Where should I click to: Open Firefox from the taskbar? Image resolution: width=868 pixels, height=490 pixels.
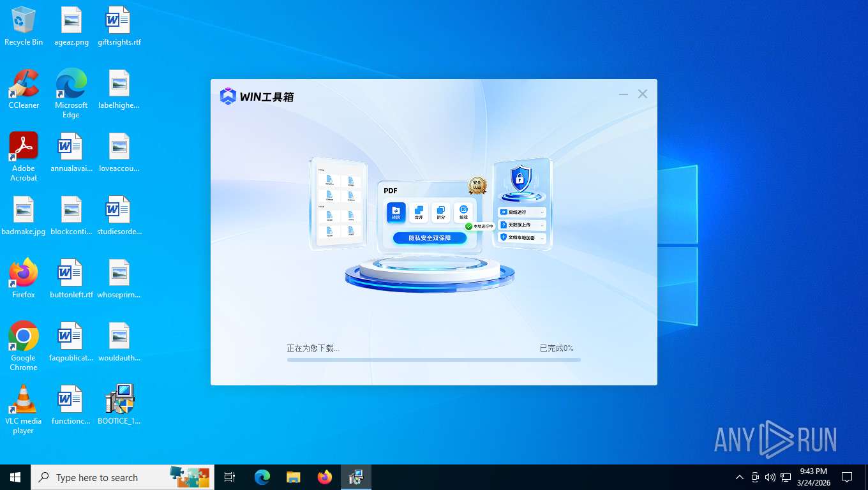pyautogui.click(x=325, y=477)
